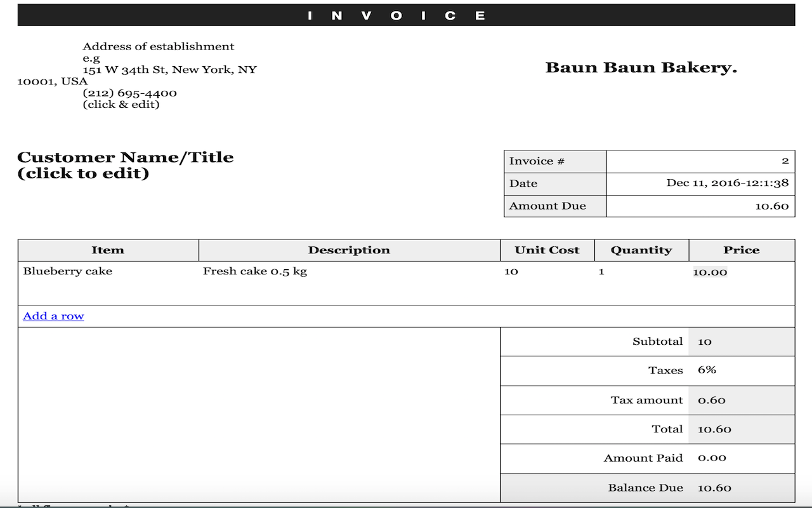The width and height of the screenshot is (812, 508).
Task: Edit the establishment address block
Action: [137, 76]
